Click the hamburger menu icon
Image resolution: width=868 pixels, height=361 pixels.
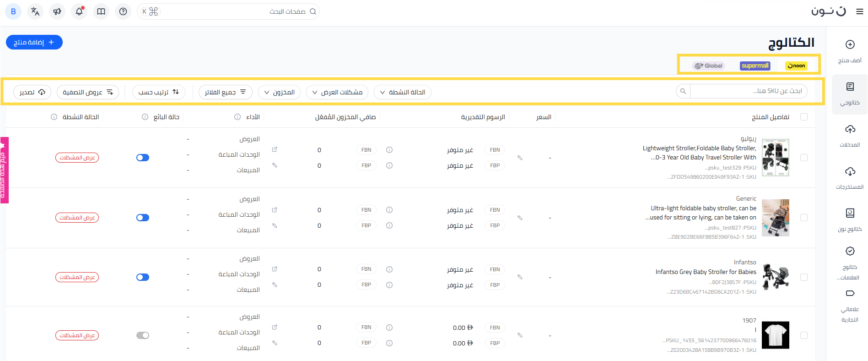pyautogui.click(x=859, y=11)
